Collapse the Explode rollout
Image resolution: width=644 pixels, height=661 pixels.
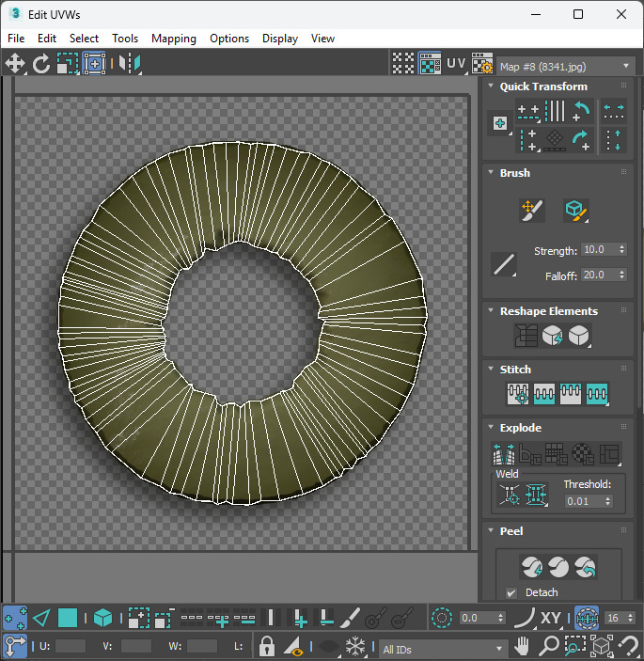[491, 427]
